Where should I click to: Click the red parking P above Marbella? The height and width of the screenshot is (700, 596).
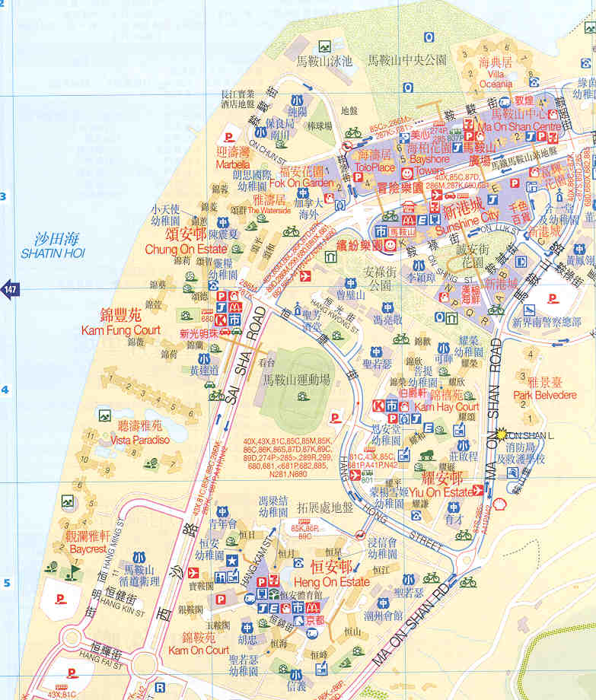click(229, 137)
